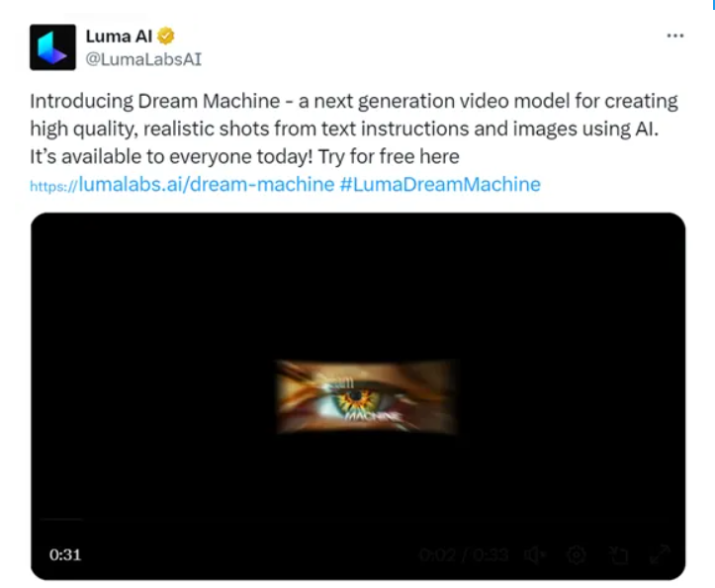The width and height of the screenshot is (715, 588).
Task: Click the eye image in the video
Action: (x=367, y=397)
